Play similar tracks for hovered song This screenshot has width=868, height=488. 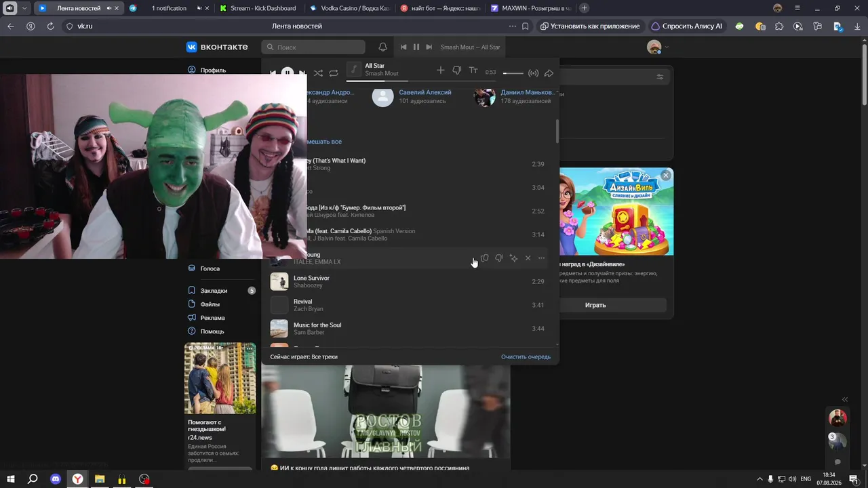pyautogui.click(x=513, y=258)
